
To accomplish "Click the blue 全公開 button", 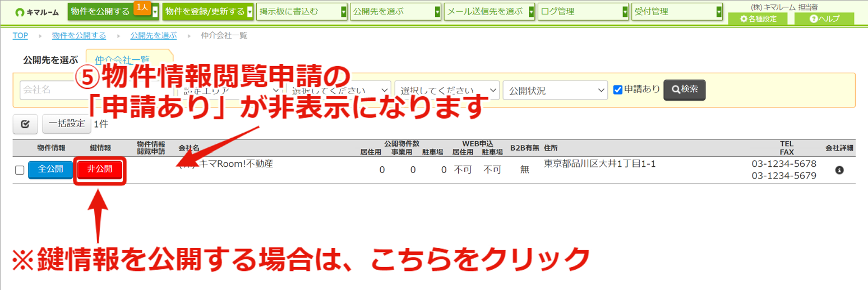I will tap(50, 169).
